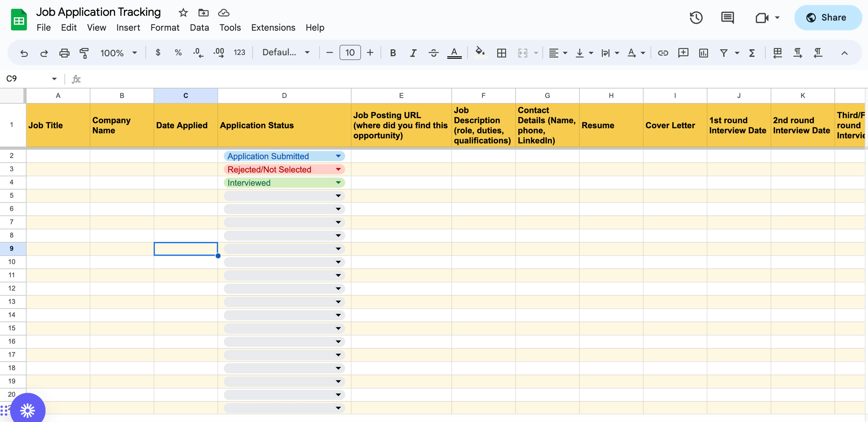This screenshot has height=422, width=868.
Task: Increase decimal places
Action: click(219, 53)
